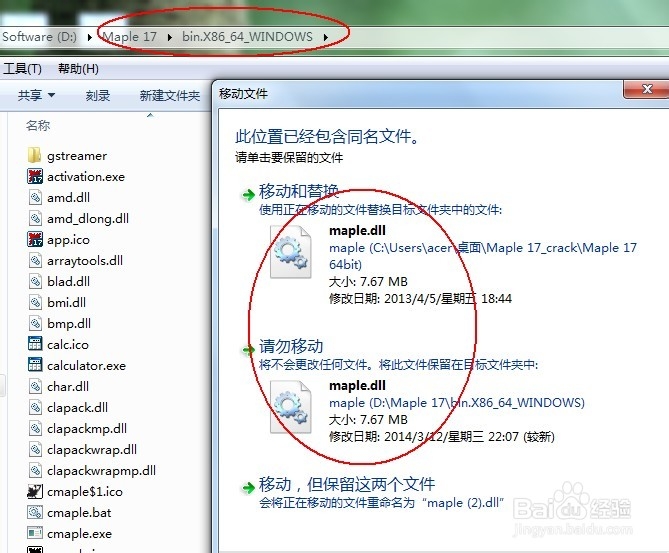Image resolution: width=669 pixels, height=553 pixels.
Task: Select the cmaple.exe file name
Action: pos(79,533)
